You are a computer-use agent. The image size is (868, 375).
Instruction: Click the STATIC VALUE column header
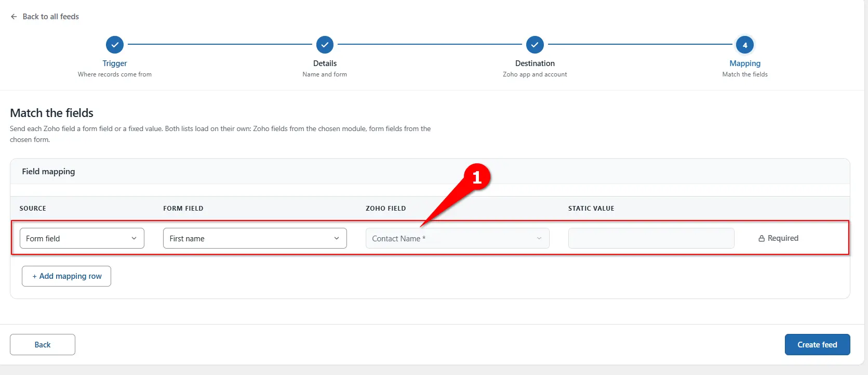point(591,208)
